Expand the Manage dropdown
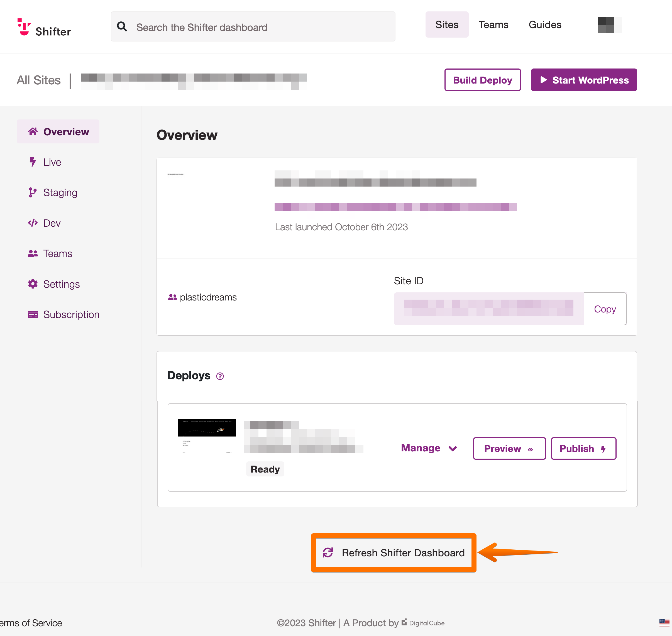Image resolution: width=672 pixels, height=636 pixels. click(x=429, y=448)
